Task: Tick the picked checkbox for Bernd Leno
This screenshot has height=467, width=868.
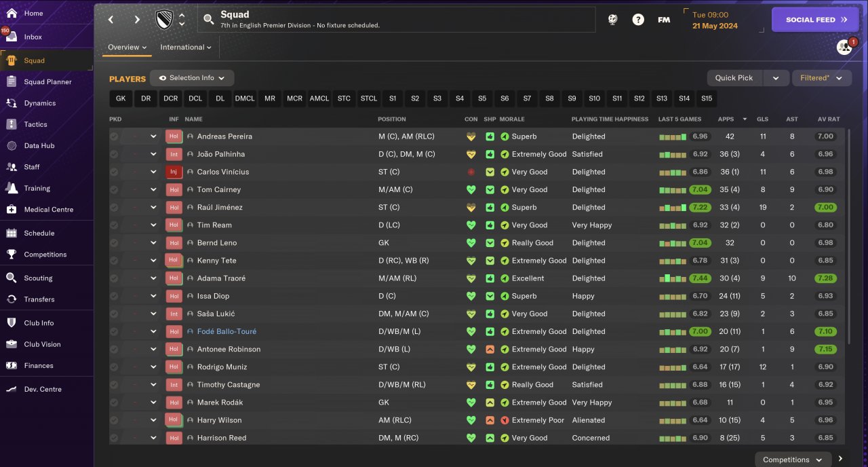Action: coord(114,243)
